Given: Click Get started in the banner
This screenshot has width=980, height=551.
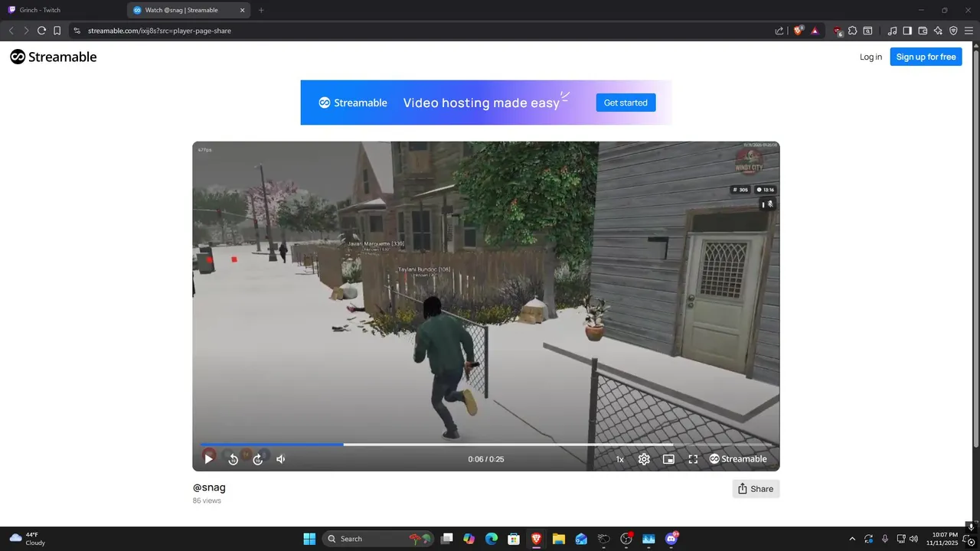Looking at the screenshot, I should (x=626, y=103).
